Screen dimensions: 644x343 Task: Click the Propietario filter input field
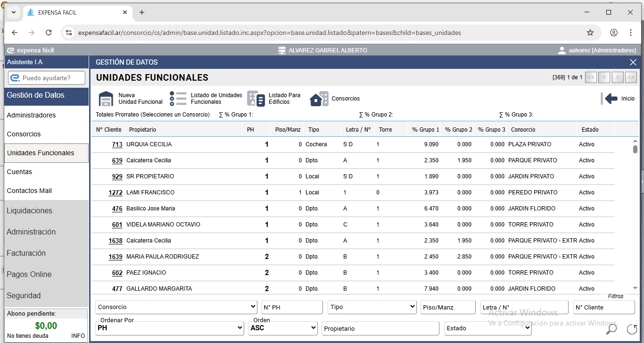pyautogui.click(x=380, y=328)
